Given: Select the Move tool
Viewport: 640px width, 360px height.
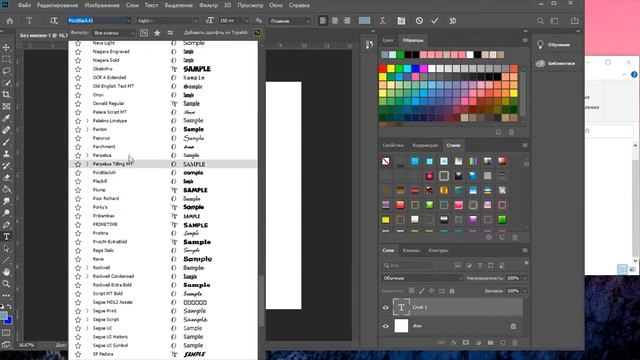Looking at the screenshot, I should pos(6,47).
